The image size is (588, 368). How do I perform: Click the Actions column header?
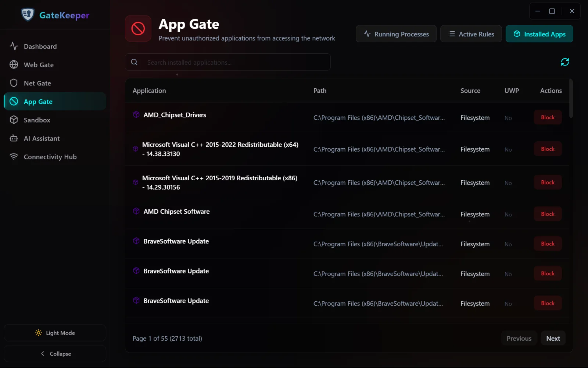point(551,91)
